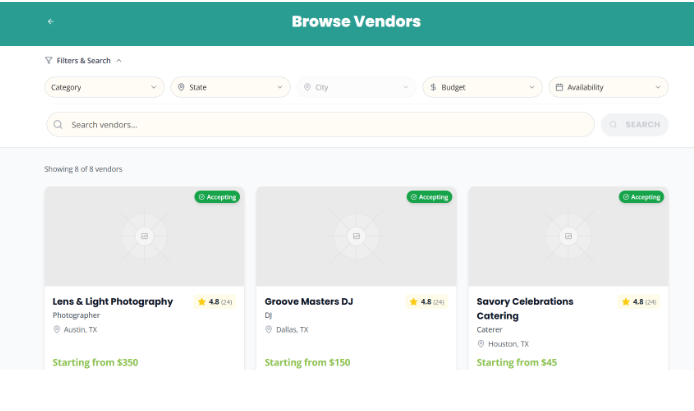This screenshot has width=694, height=411.
Task: Open Savory Celebrations Catering image thumbnail
Action: click(568, 236)
